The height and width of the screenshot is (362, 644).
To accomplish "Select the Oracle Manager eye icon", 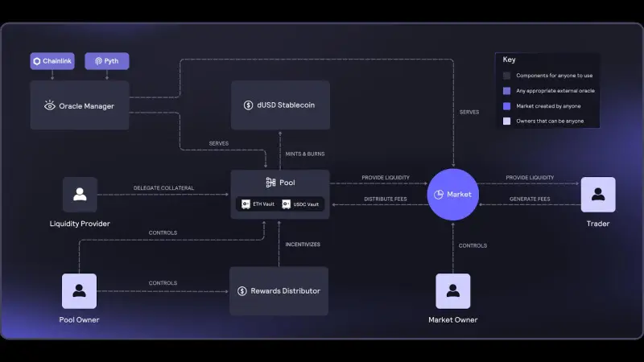I will (x=50, y=105).
